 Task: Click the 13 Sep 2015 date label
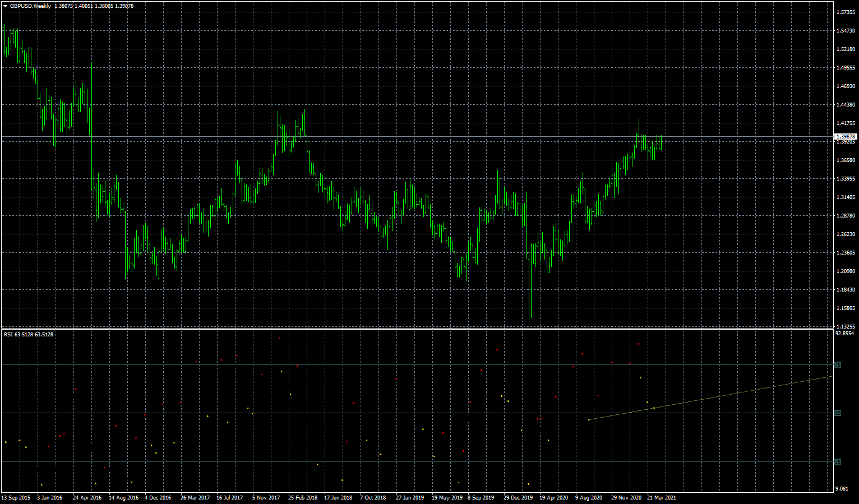click(x=16, y=497)
